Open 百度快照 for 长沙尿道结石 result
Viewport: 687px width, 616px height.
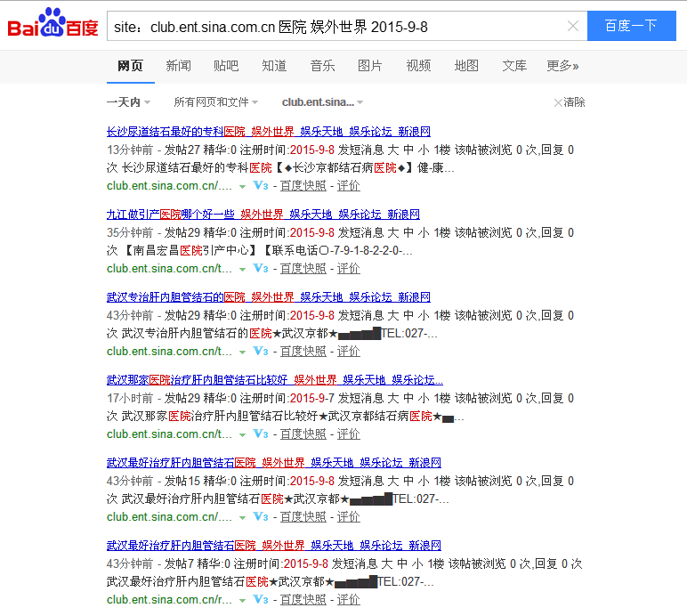[x=303, y=186]
